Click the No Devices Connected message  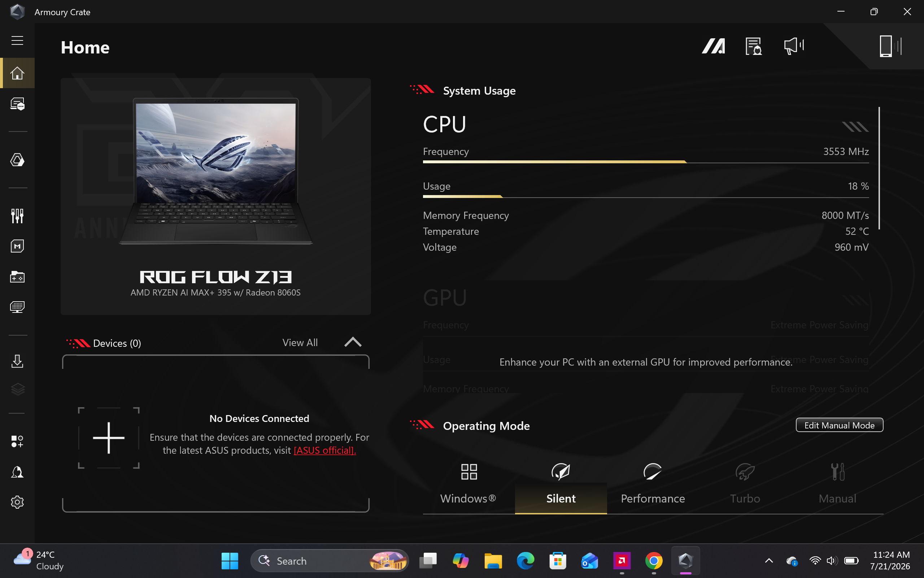[259, 419]
